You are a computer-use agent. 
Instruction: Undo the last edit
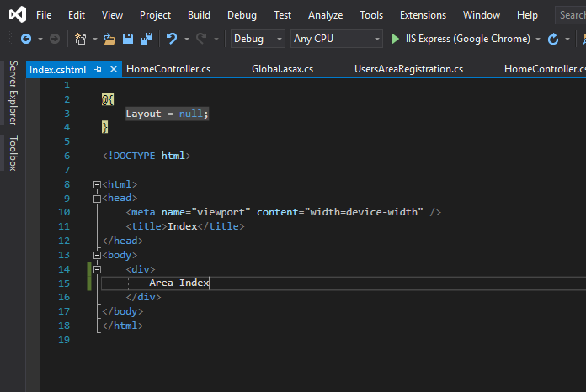172,39
